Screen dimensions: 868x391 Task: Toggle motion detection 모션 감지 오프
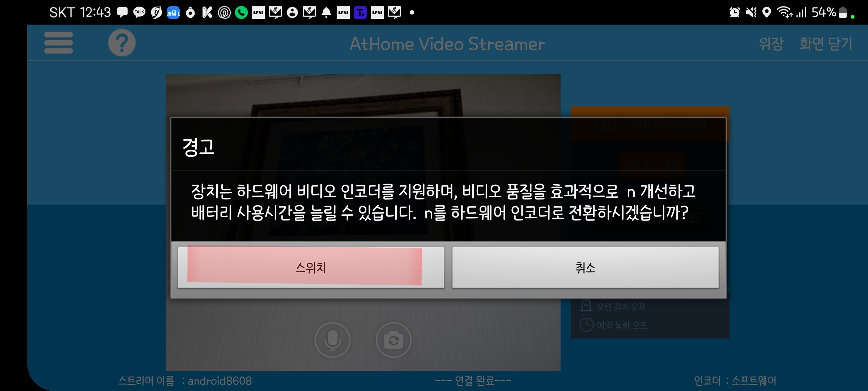click(621, 307)
